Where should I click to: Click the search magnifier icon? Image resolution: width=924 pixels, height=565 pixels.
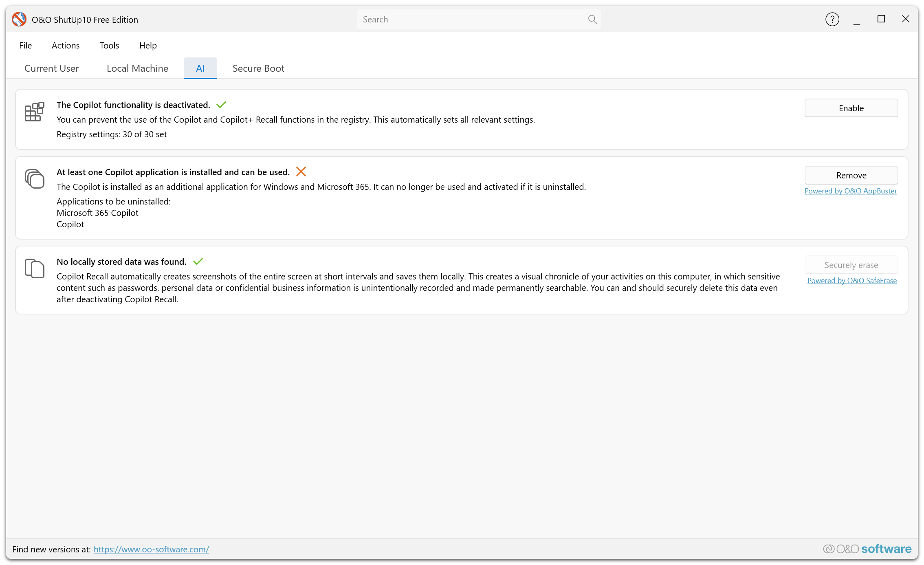pos(592,19)
